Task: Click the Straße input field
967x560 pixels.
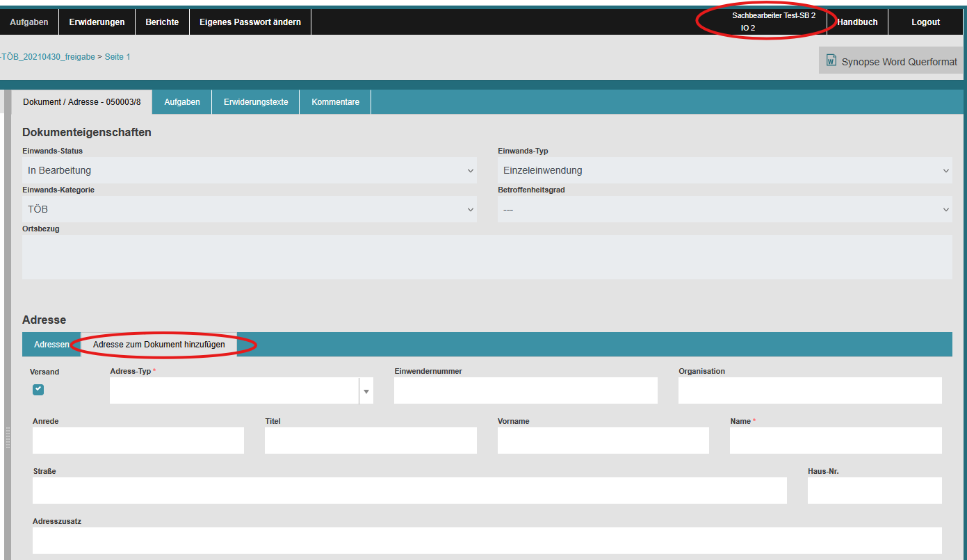Action: click(x=409, y=491)
